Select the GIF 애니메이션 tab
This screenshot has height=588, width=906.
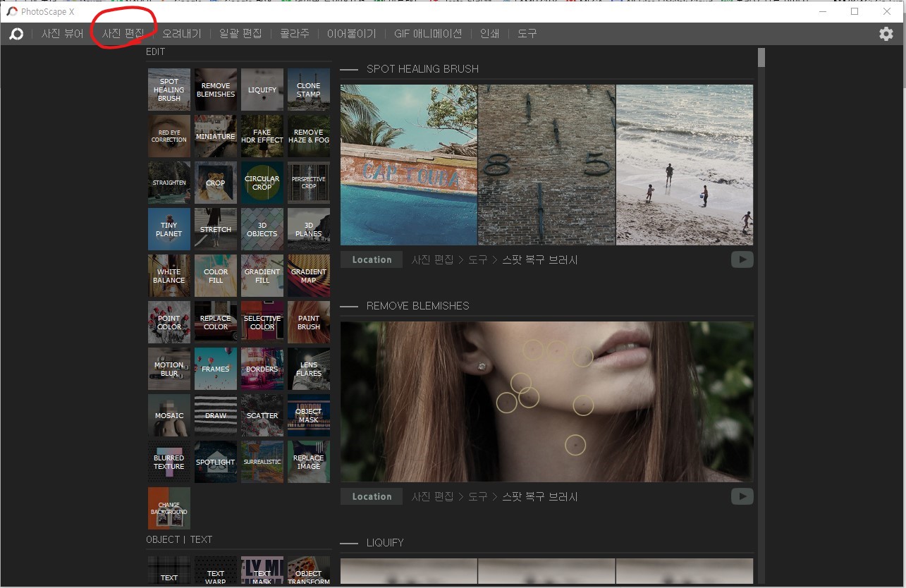428,34
